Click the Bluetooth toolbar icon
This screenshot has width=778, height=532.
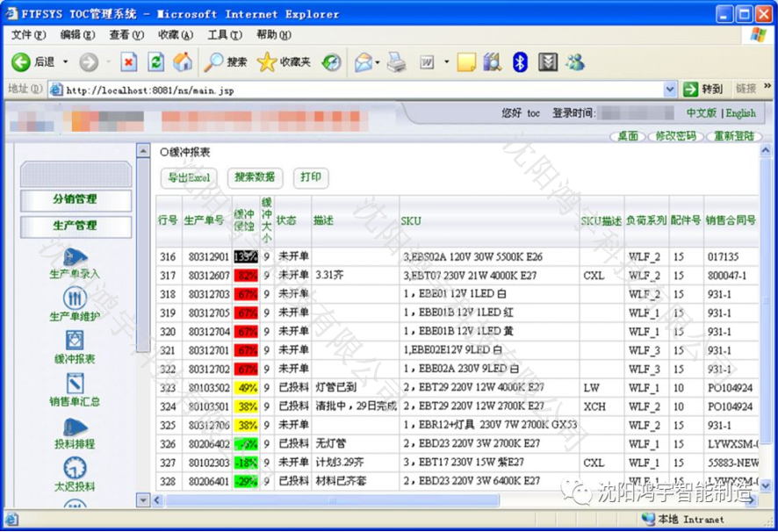520,62
